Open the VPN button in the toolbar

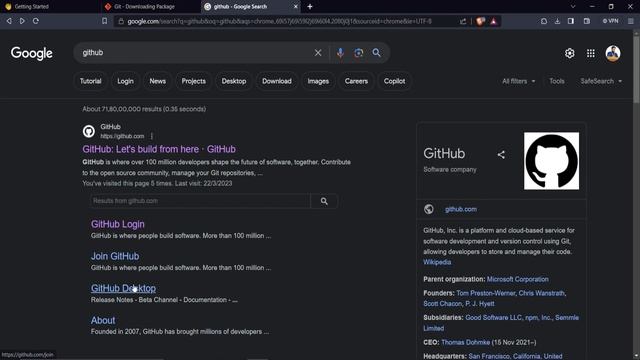(611, 21)
